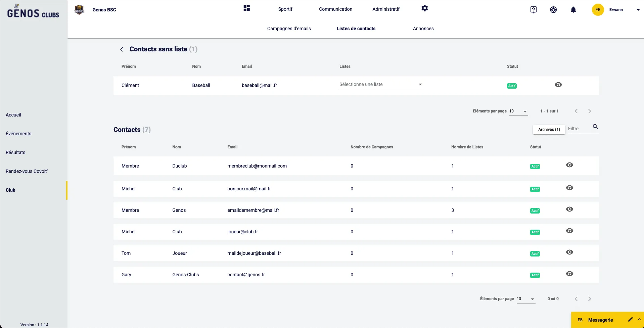The width and height of the screenshot is (644, 328).
Task: Click the help question mark icon
Action: point(533,10)
